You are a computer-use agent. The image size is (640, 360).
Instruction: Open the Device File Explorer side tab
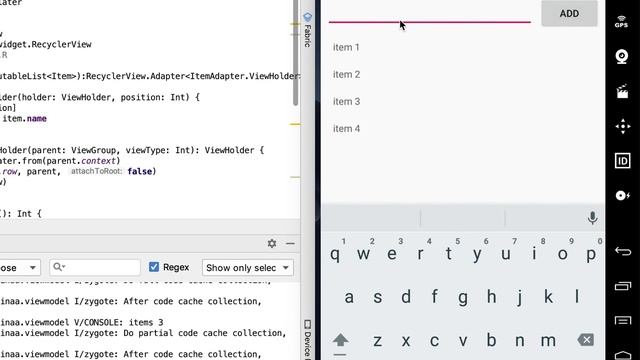307,339
